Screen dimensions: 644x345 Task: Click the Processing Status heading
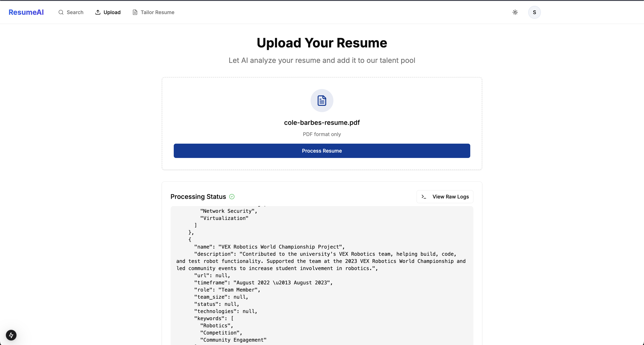pyautogui.click(x=198, y=197)
